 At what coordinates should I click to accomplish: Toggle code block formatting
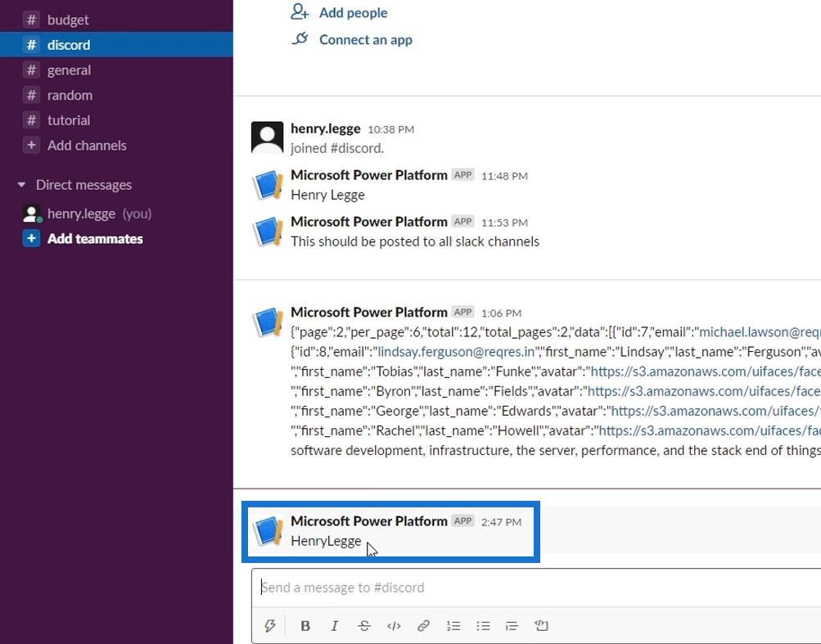coord(541,626)
